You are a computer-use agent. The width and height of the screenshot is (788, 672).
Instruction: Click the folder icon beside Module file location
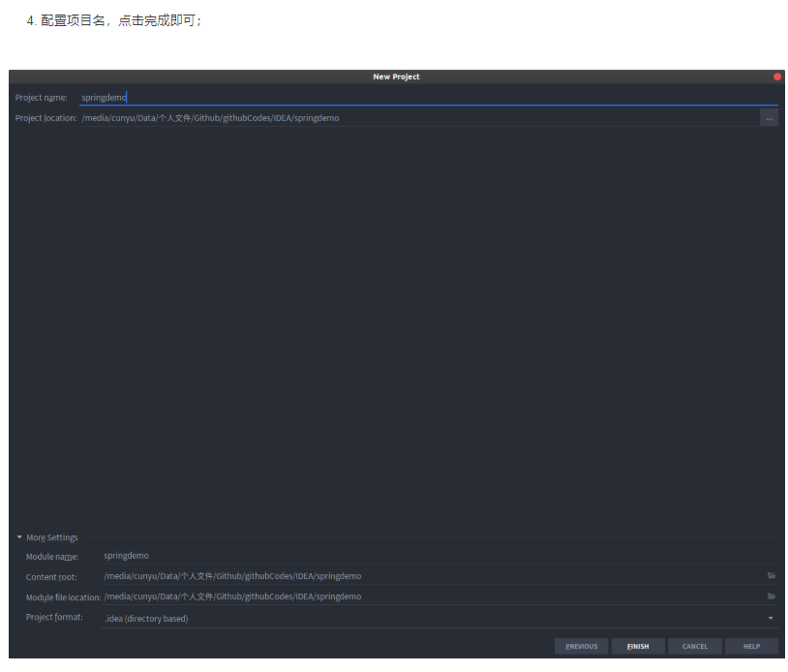pos(771,596)
